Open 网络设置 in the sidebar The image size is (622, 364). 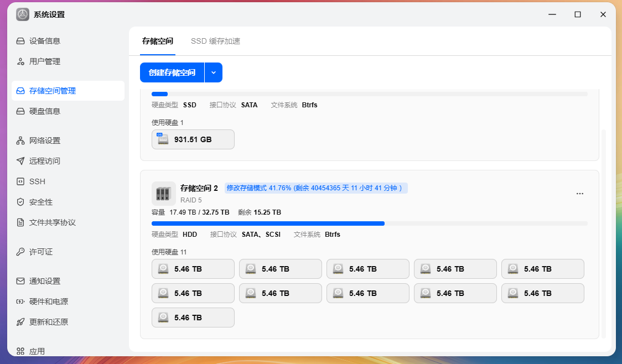(x=68, y=141)
